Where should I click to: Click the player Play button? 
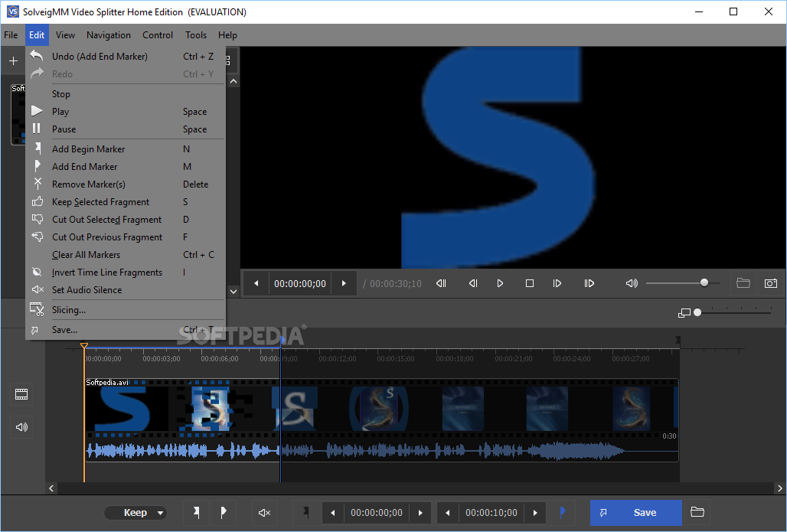(500, 283)
